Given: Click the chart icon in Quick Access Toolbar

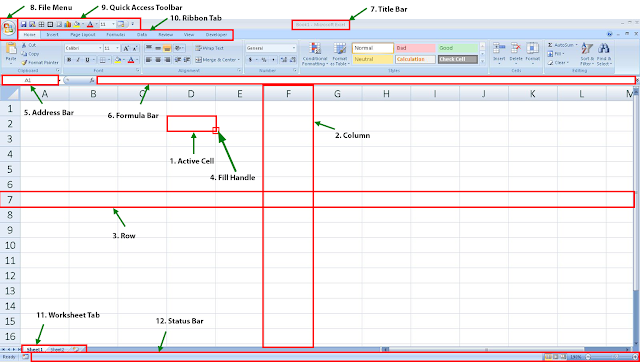Looking at the screenshot, I should tap(67, 24).
